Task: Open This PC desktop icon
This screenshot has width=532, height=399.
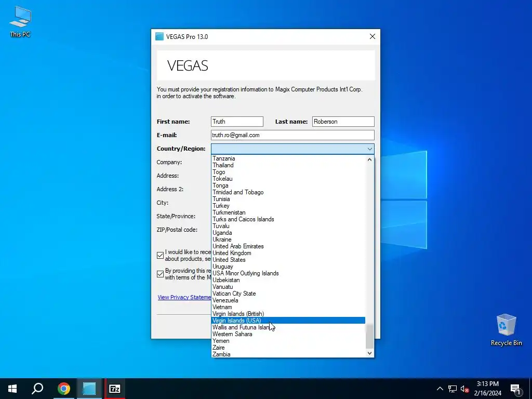Action: (x=20, y=21)
